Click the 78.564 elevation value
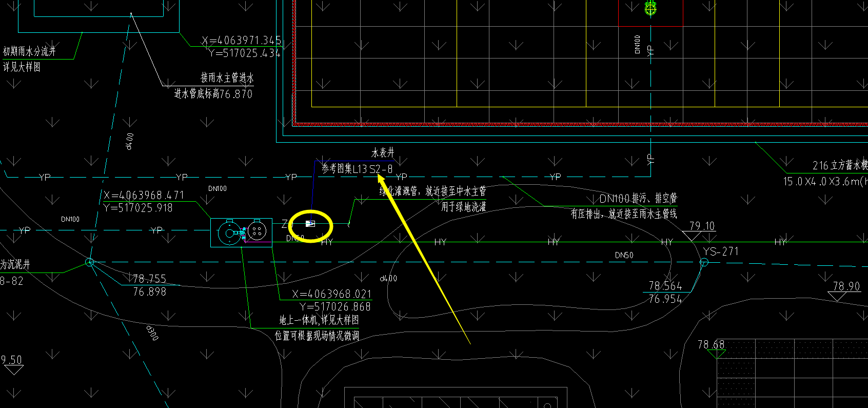The height and width of the screenshot is (408, 868). (665, 286)
